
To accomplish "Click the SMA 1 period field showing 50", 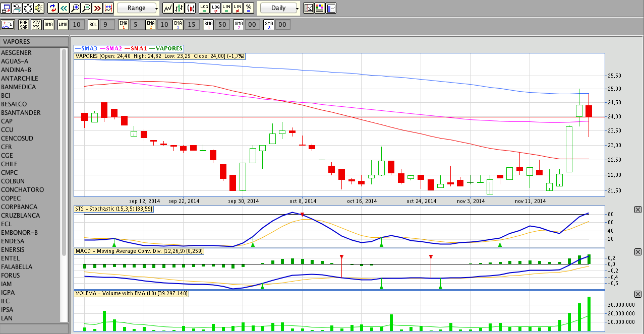I will pyautogui.click(x=222, y=24).
